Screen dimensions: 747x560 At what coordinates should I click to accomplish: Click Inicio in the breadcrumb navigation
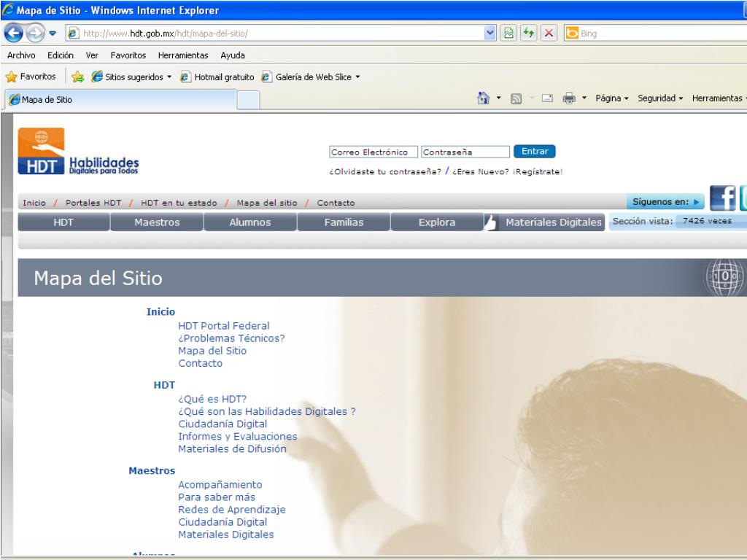34,203
